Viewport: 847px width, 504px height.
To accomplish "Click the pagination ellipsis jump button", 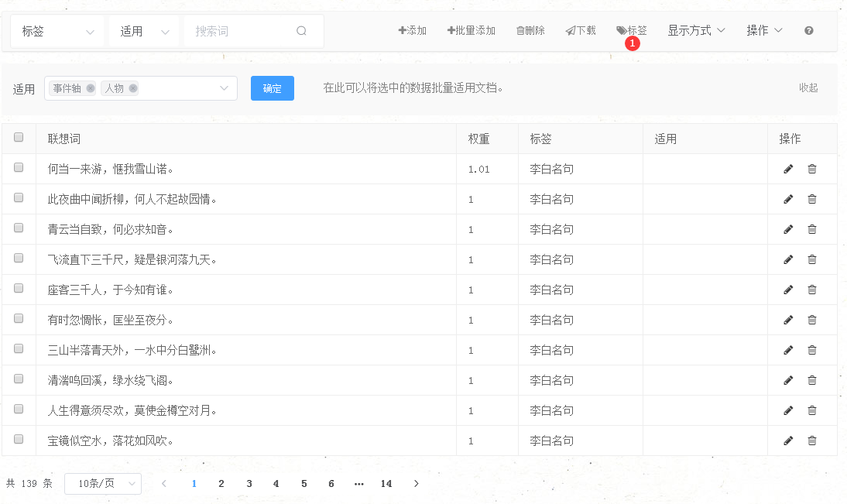I will pos(358,484).
